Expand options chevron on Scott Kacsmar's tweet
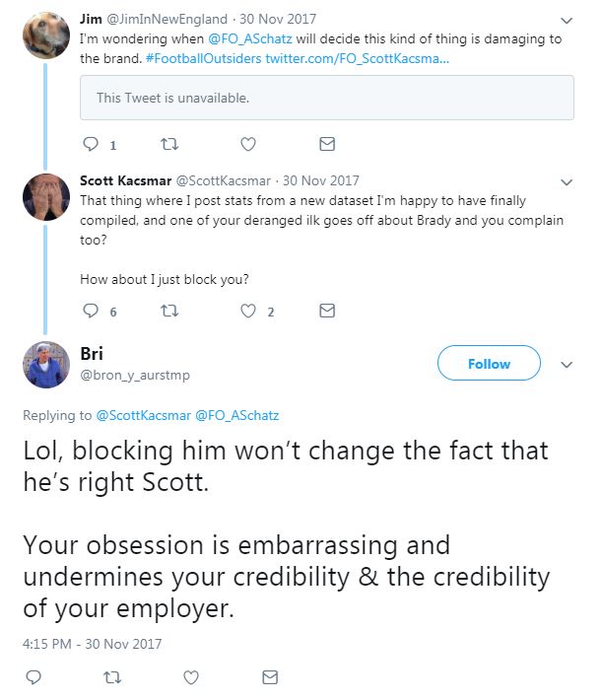 (567, 182)
